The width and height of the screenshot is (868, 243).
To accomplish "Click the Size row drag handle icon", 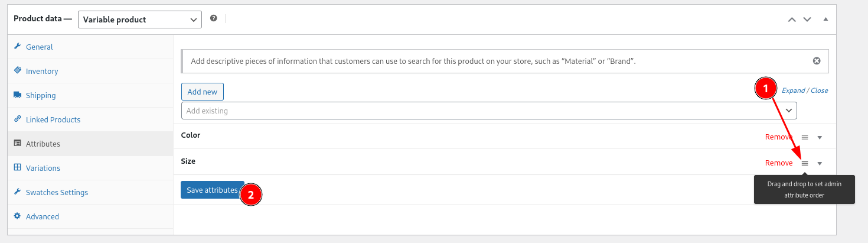I will (x=804, y=163).
